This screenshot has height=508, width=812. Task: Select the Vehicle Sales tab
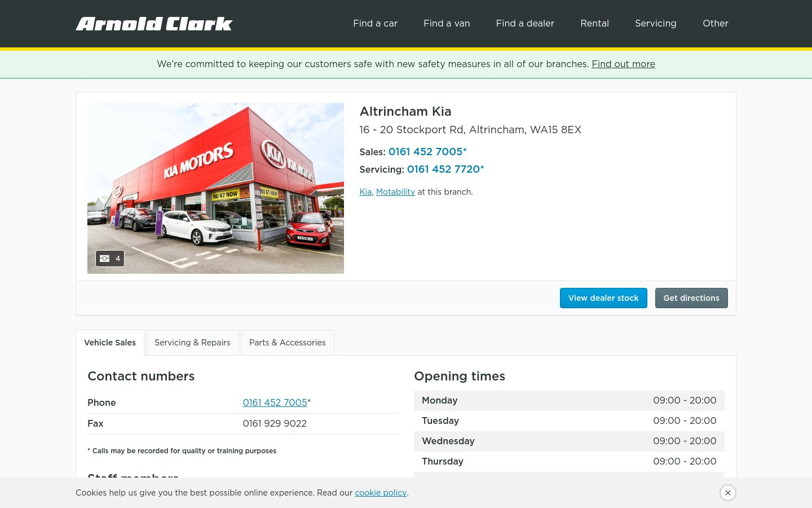(110, 343)
